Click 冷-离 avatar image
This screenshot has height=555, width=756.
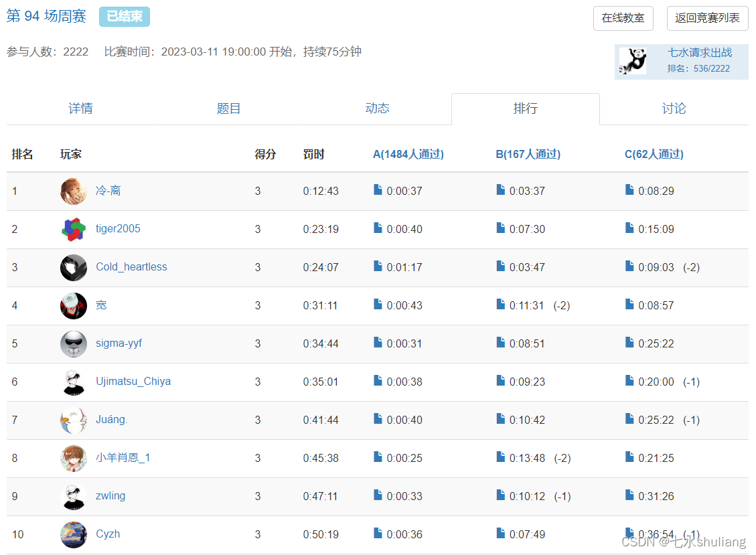click(x=73, y=191)
